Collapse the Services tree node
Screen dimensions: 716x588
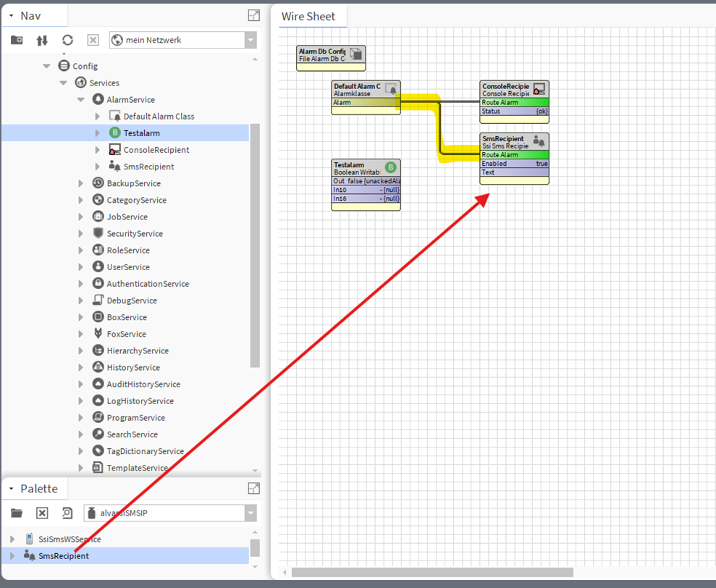(64, 83)
